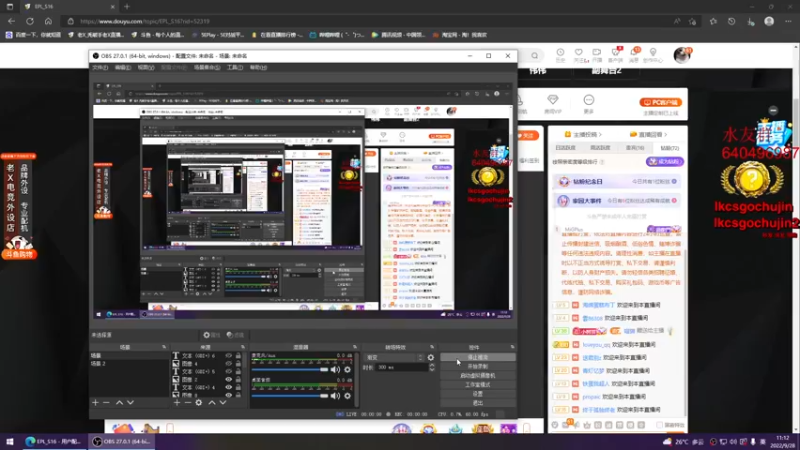800x450 pixels.
Task: Open the 渐变 transition dropdown
Action: pyautogui.click(x=394, y=358)
